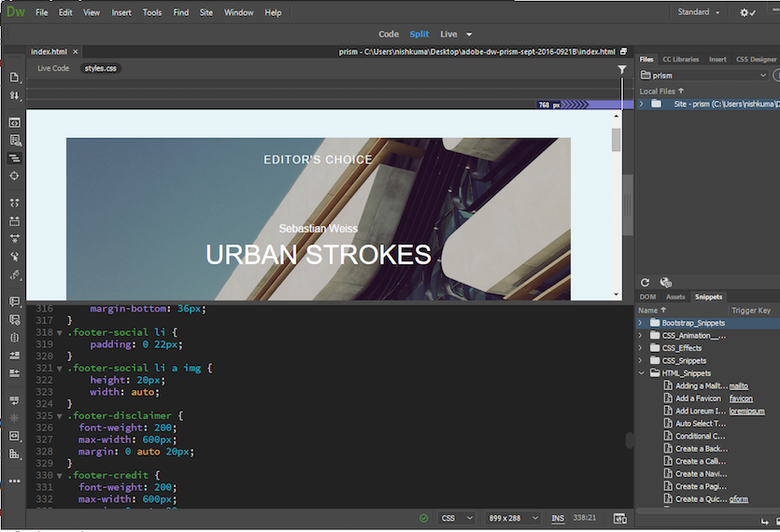Viewport: 780px width, 532px height.
Task: Click the filter funnel icon above the preview
Action: click(x=622, y=70)
